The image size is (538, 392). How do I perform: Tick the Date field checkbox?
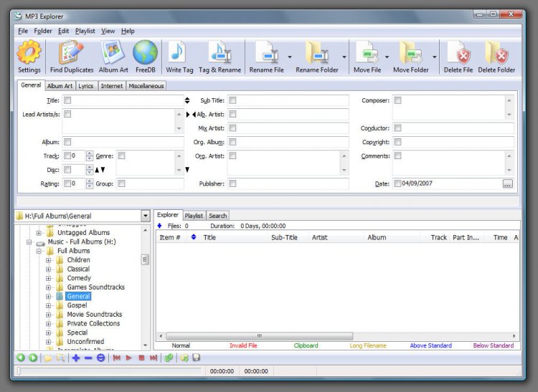(x=397, y=183)
